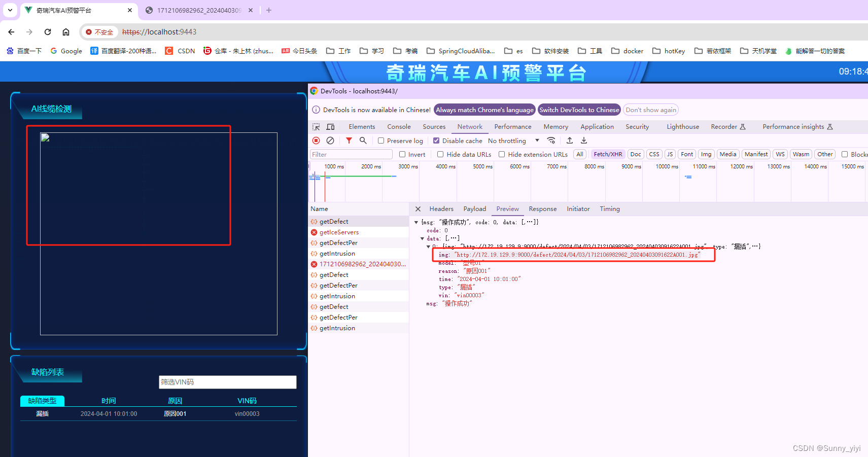
Task: Select the Img type filter
Action: point(706,154)
